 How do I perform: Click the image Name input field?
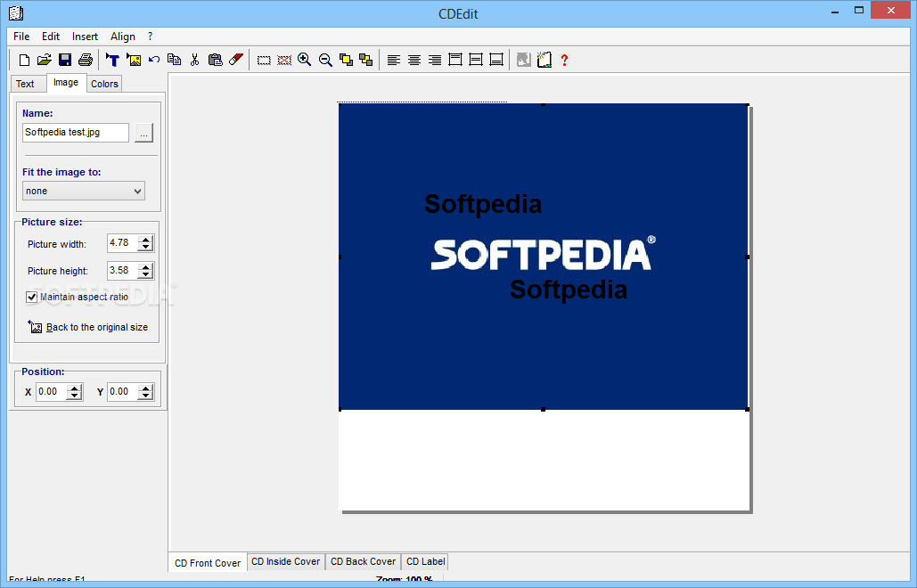click(x=76, y=132)
